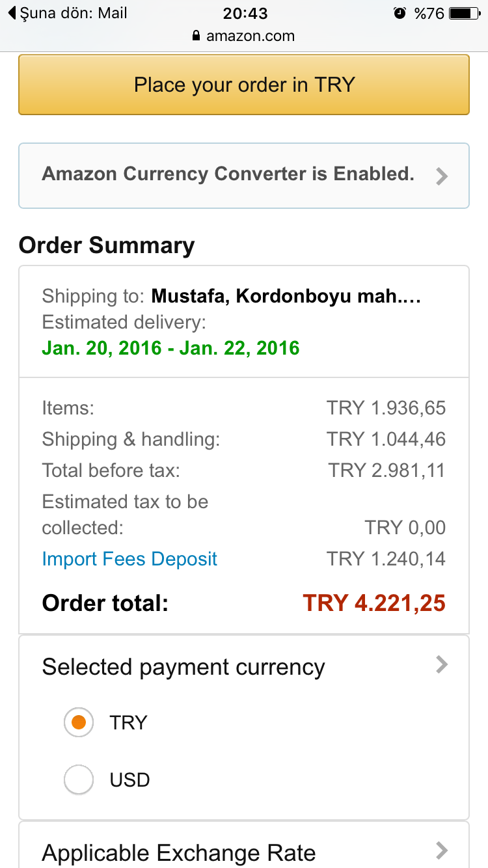The image size is (488, 868).
Task: Place your order in TRY
Action: (244, 85)
